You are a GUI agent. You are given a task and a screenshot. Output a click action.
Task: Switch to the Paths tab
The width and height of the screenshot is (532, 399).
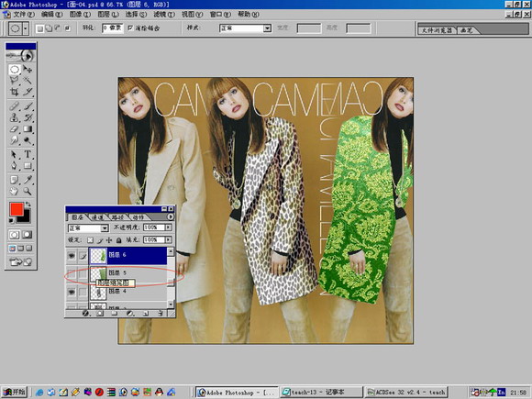pos(117,217)
